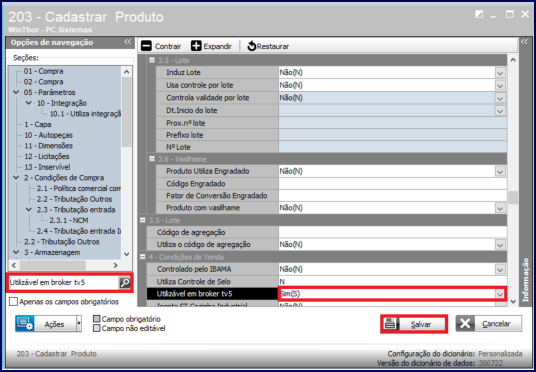Open Controlado pelo IBAMA dropdown
Image resolution: width=536 pixels, height=372 pixels.
coord(500,269)
